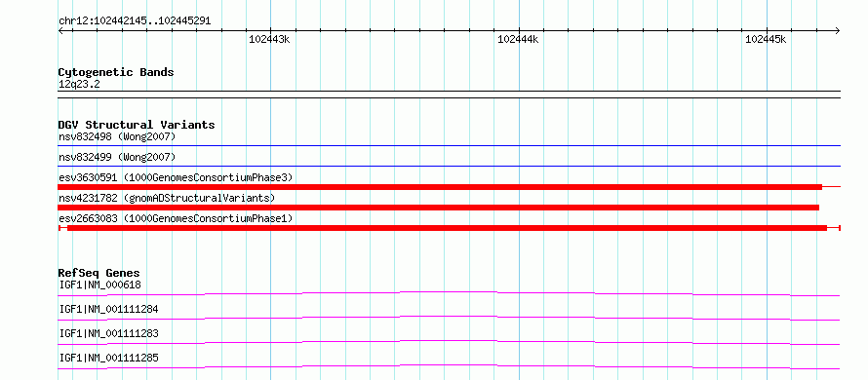Open variant nsv832498 (Wong2007) label
868x380 pixels.
pos(117,136)
